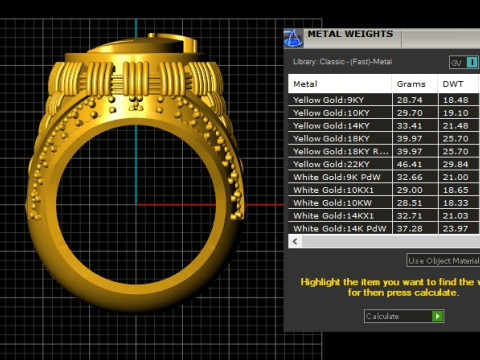480x360 pixels.
Task: Click the 21.00 DWT value
Action: pyautogui.click(x=456, y=177)
